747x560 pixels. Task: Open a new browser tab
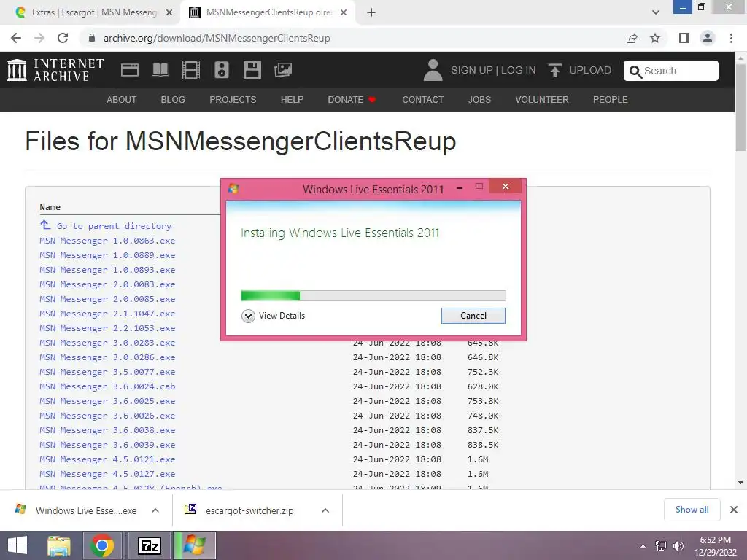tap(371, 12)
